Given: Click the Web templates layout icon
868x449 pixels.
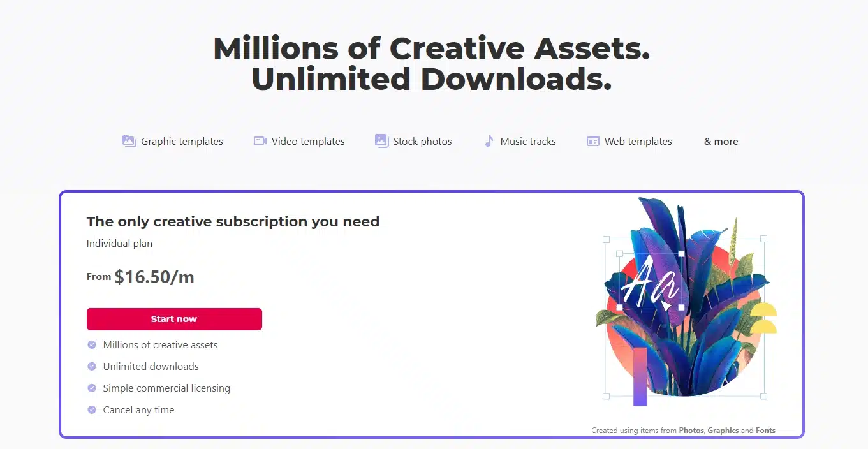Looking at the screenshot, I should (x=593, y=142).
